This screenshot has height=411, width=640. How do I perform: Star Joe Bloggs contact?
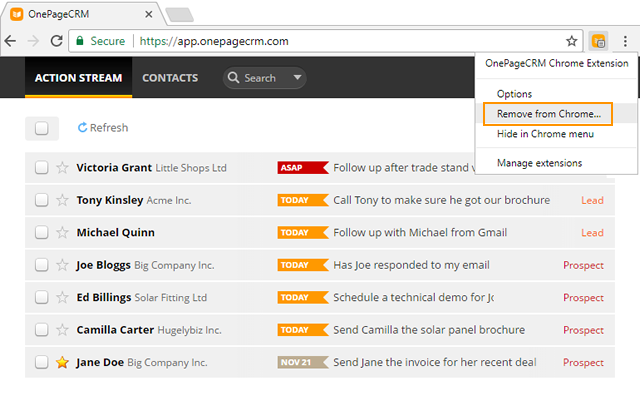coord(62,265)
